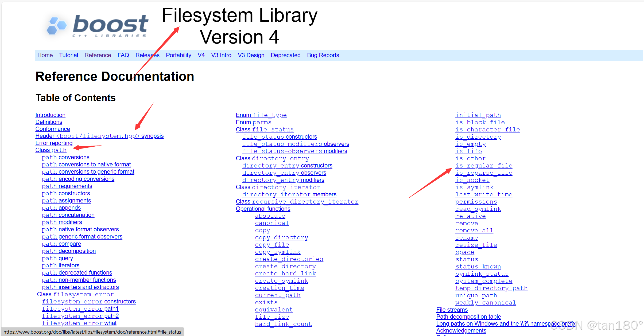Open path inserters and extractors link
This screenshot has height=336, width=644.
pos(80,287)
